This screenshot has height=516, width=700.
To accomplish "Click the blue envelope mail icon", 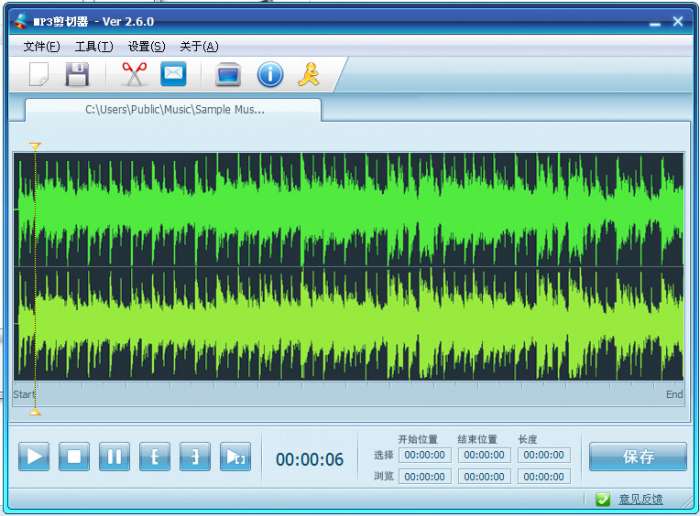I will (x=174, y=74).
